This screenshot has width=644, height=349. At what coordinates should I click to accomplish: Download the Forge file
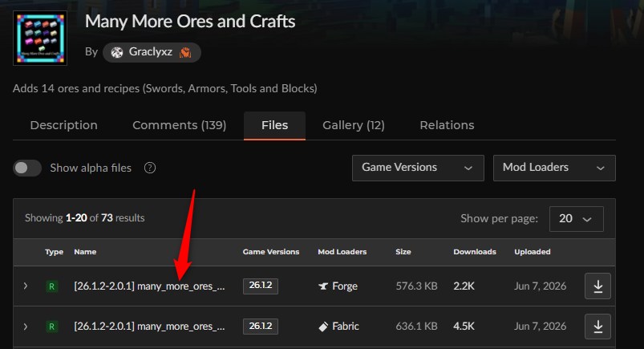[597, 286]
